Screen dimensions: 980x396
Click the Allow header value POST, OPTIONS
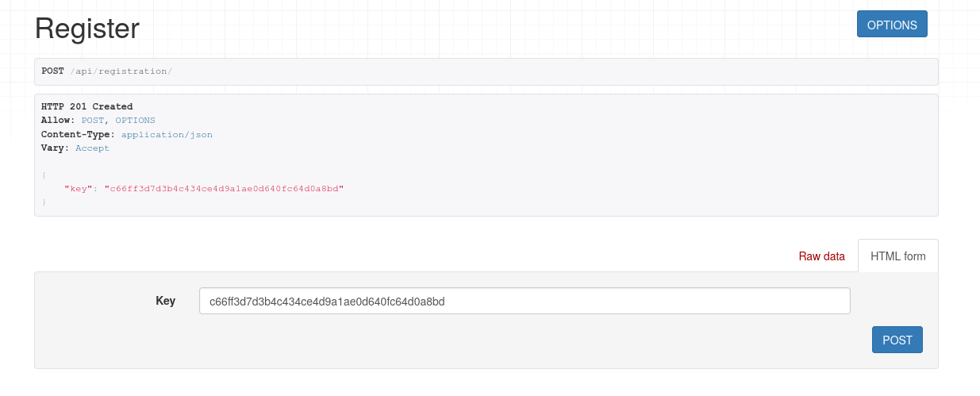tap(118, 120)
